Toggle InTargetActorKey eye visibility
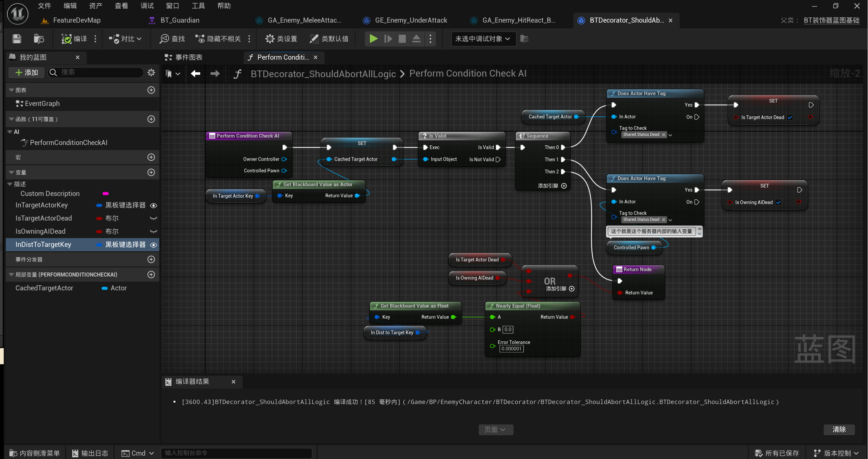Viewport: 868px width, 459px height. 154,205
